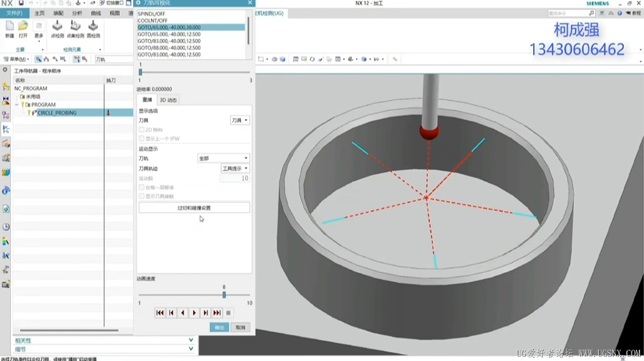The image size is (644, 361).
Task: Click the 点集检测 point set probing icon
Action: click(x=75, y=27)
